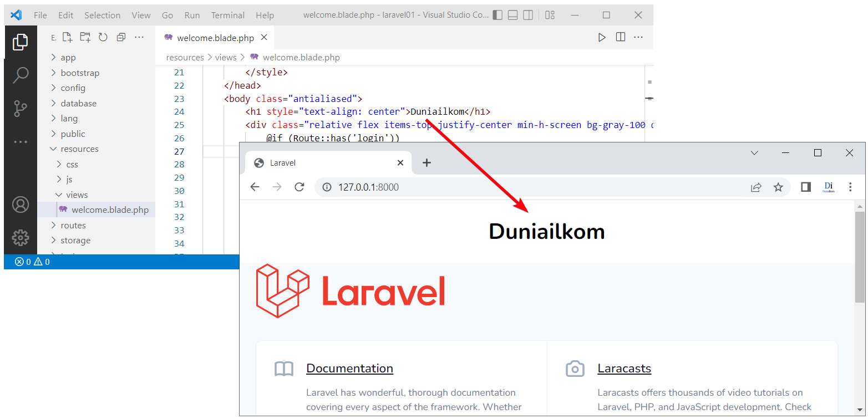Click the VS Code logo icon
This screenshot has height=419, width=868.
click(17, 15)
